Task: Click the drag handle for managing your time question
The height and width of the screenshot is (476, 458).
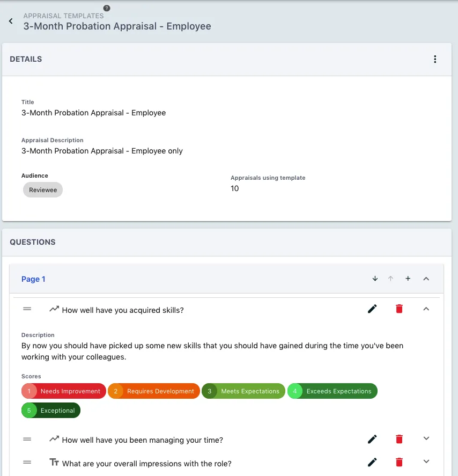Action: [27, 440]
